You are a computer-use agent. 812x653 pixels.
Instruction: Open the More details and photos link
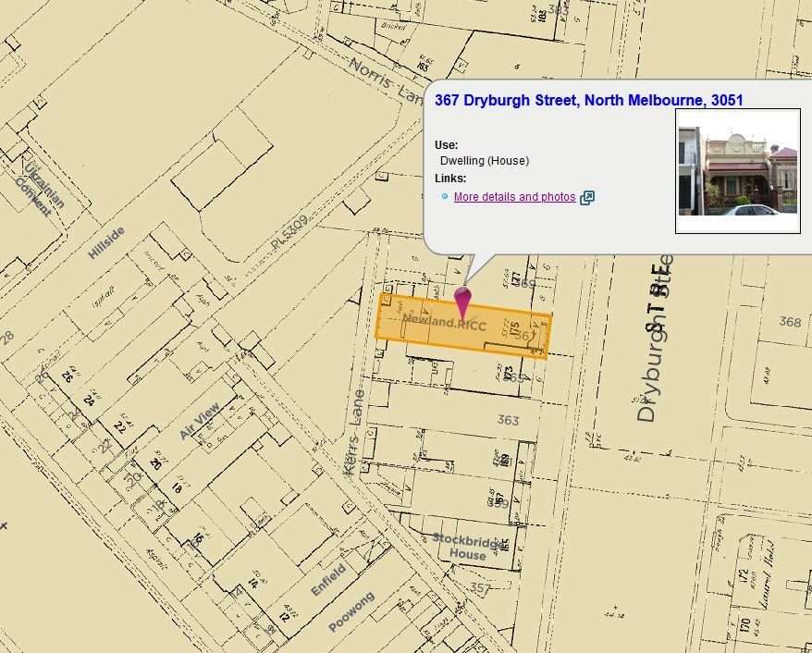(514, 197)
